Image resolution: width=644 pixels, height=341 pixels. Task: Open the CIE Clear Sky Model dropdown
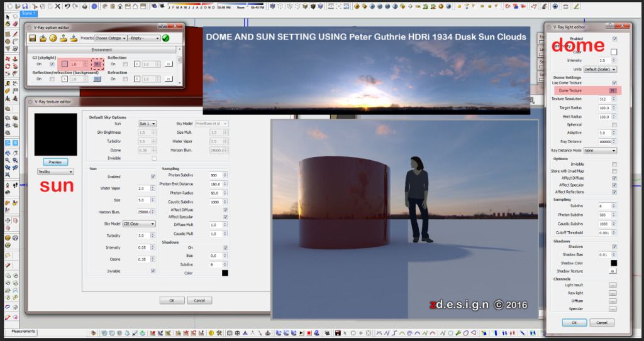pyautogui.click(x=139, y=224)
